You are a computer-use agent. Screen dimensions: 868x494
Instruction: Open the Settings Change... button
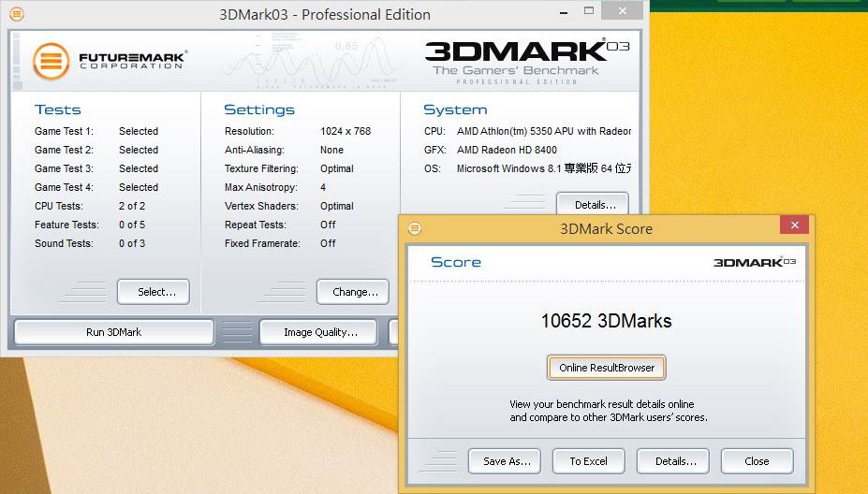pyautogui.click(x=353, y=292)
